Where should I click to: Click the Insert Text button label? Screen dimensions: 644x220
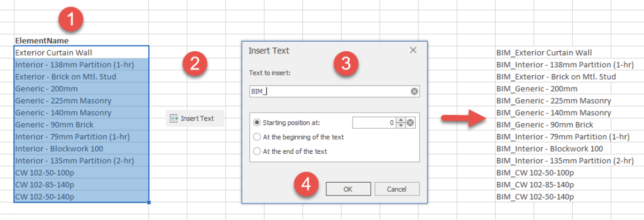(197, 119)
